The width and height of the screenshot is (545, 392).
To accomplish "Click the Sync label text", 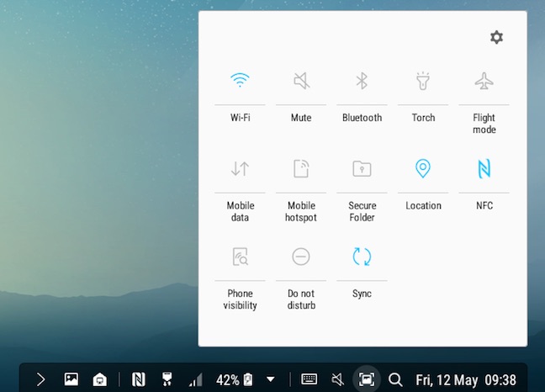I will pos(362,294).
